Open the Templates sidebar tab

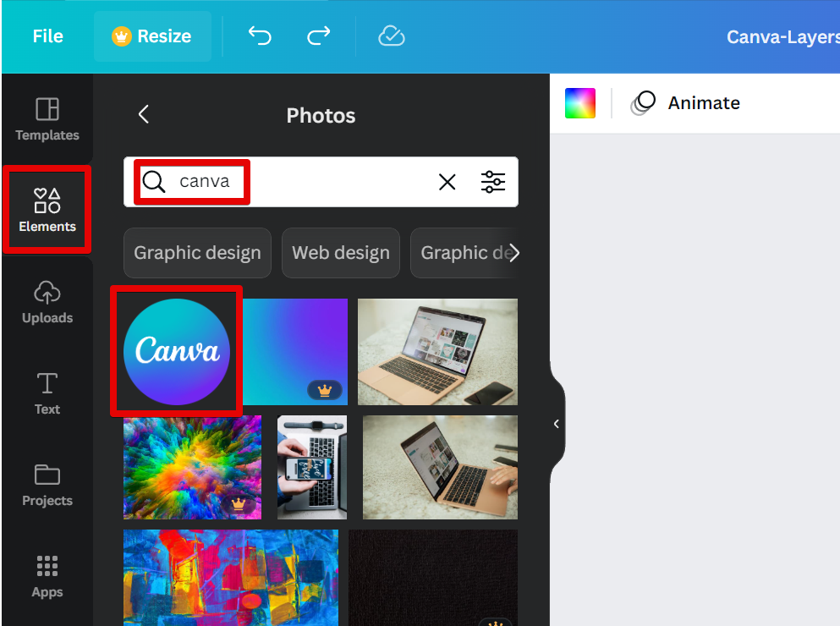[47, 119]
